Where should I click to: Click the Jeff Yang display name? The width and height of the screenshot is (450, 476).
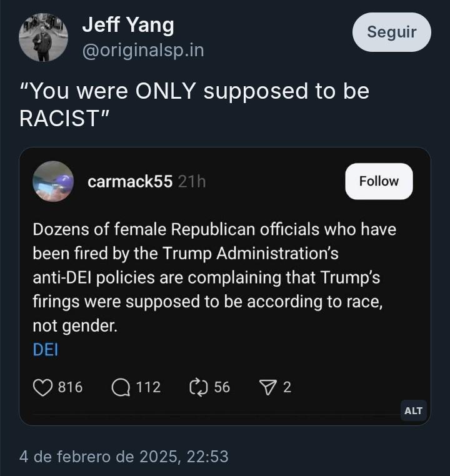[x=128, y=25]
